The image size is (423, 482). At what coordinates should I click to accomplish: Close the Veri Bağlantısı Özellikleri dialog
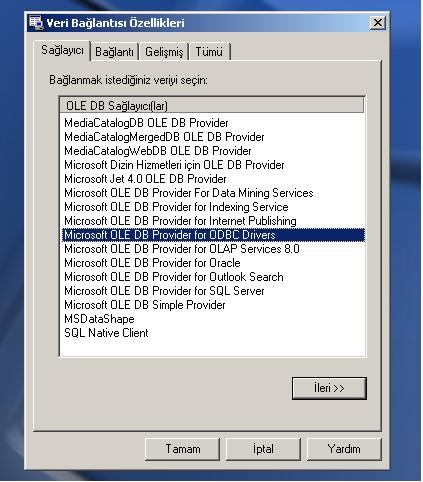click(378, 23)
